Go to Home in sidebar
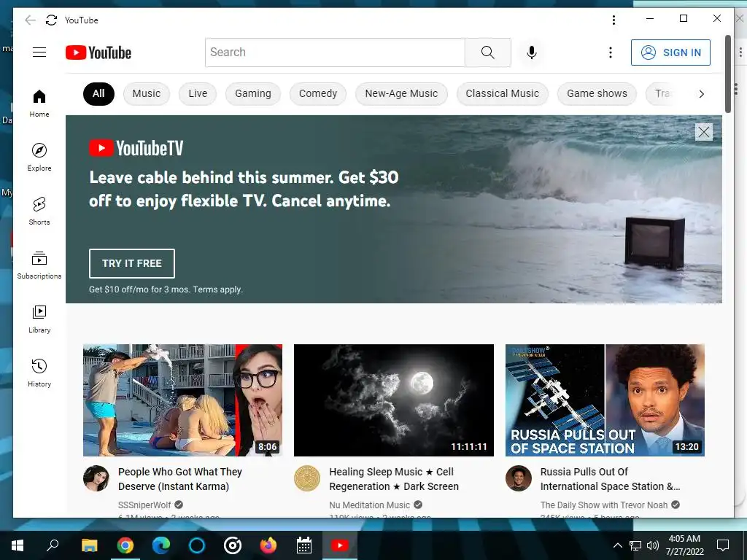Viewport: 747px width, 560px height. tap(39, 103)
